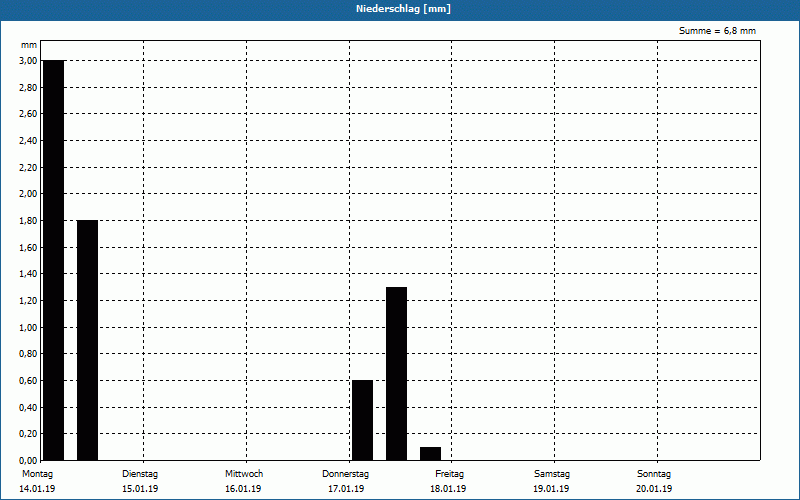The height and width of the screenshot is (500, 800).
Task: Click the date 18.01.19
Action: [448, 489]
